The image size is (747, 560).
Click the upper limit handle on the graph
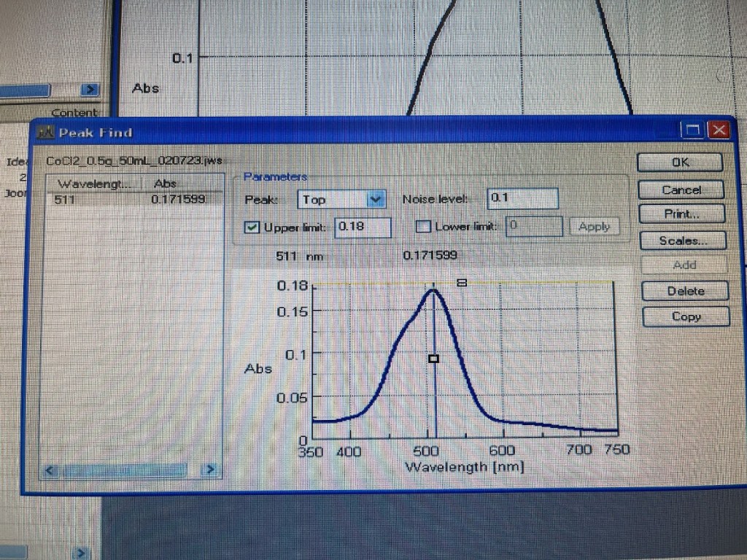click(461, 282)
